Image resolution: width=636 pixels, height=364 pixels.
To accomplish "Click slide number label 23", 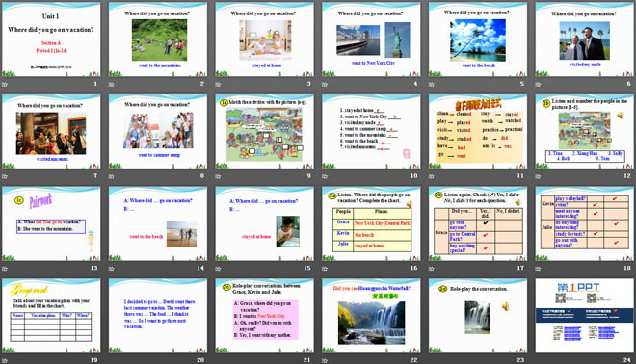I will (x=520, y=360).
